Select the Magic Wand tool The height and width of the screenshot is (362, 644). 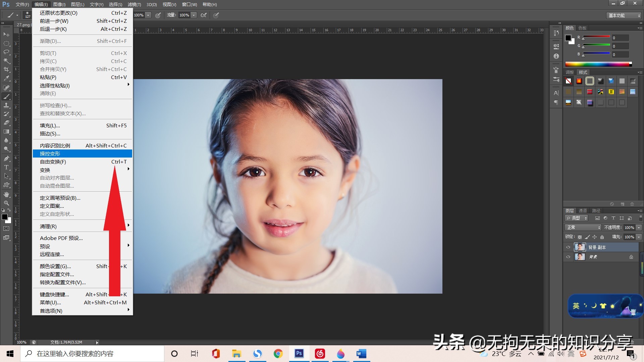6,61
